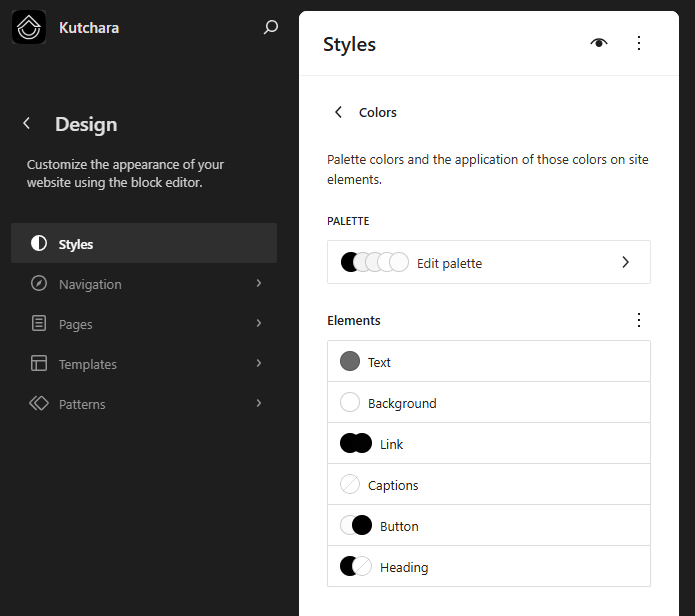This screenshot has width=695, height=616.
Task: Click the white Background color swatch
Action: pyautogui.click(x=350, y=402)
